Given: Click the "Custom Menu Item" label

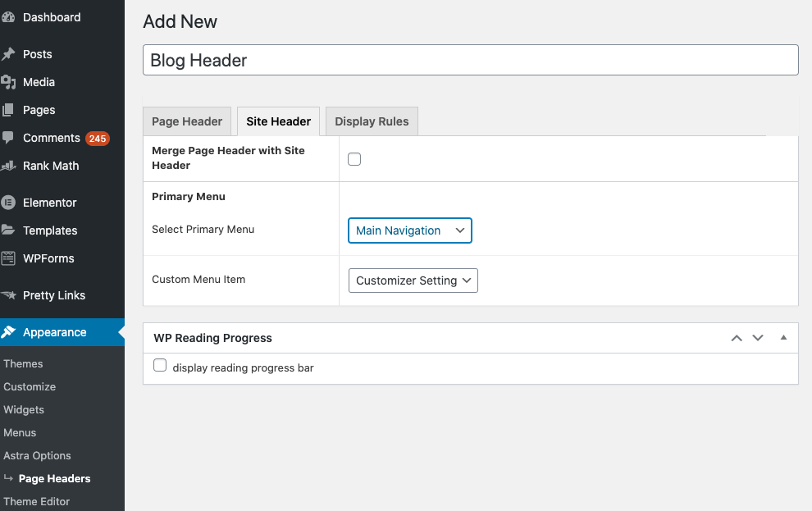Looking at the screenshot, I should click(198, 279).
